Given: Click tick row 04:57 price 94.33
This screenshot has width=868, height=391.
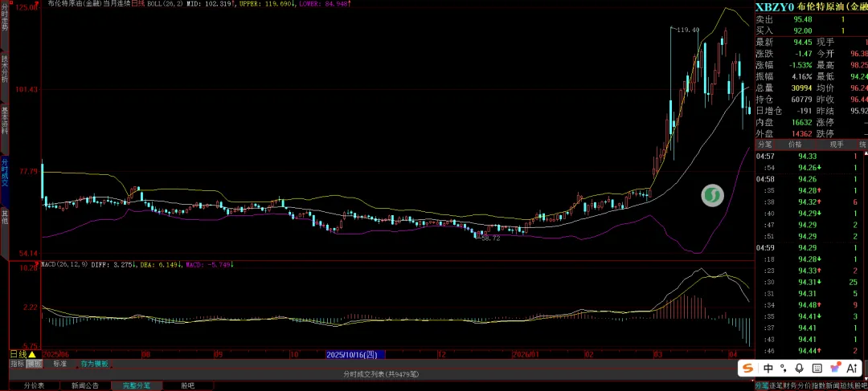Looking at the screenshot, I should coord(807,156).
